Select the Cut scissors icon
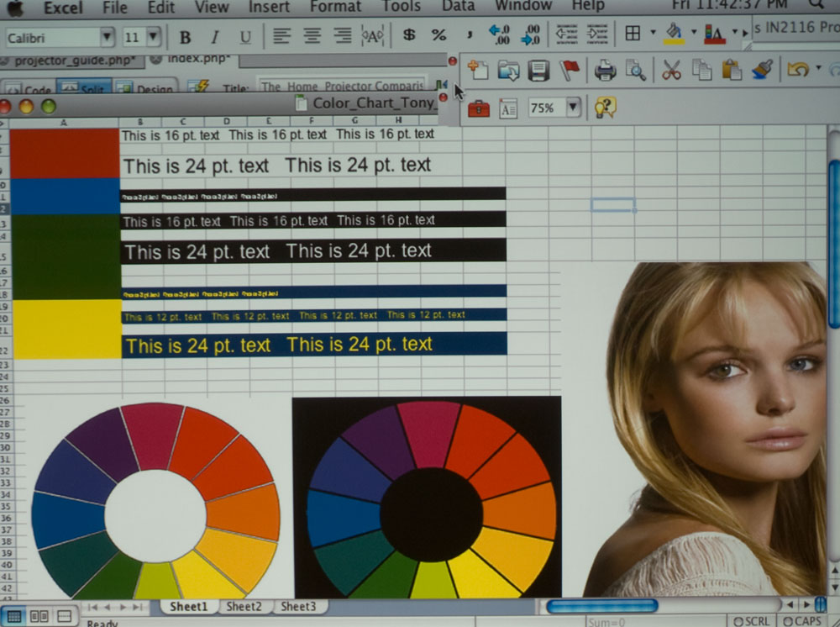This screenshot has width=840, height=627. coord(671,71)
